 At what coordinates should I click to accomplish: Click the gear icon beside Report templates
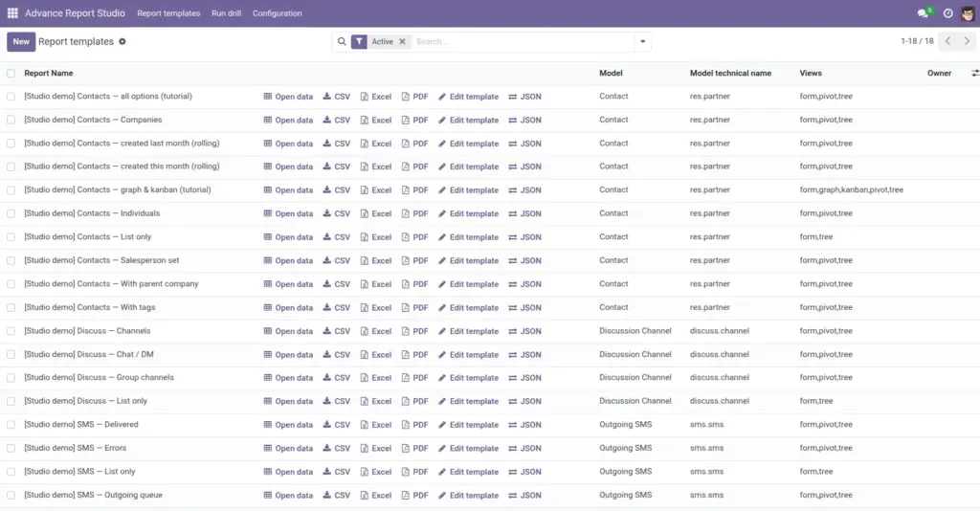[x=122, y=42]
